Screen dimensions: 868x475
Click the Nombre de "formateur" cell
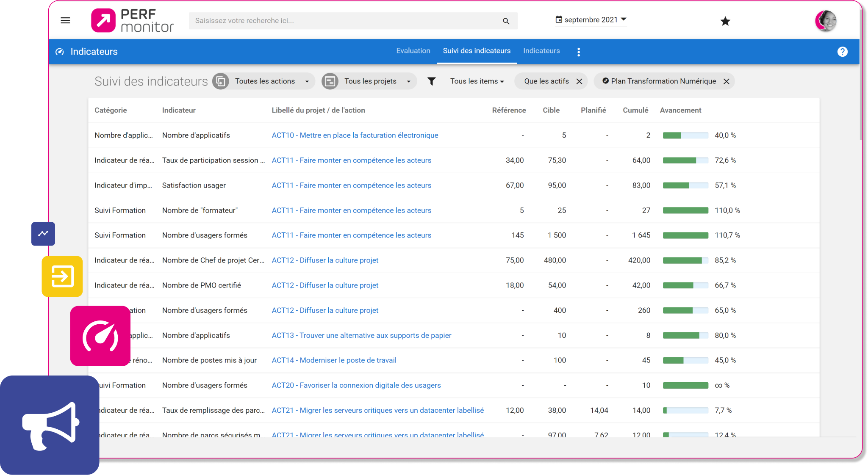coord(200,210)
